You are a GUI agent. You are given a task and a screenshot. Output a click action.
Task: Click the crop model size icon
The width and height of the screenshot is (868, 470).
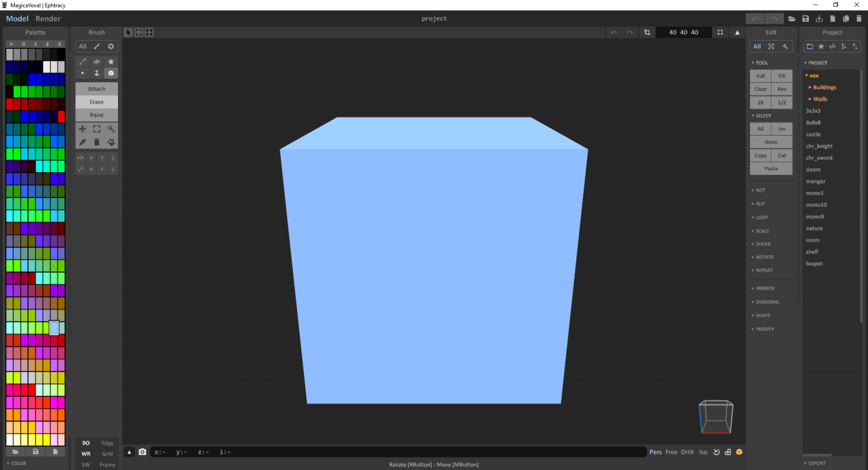pos(647,33)
